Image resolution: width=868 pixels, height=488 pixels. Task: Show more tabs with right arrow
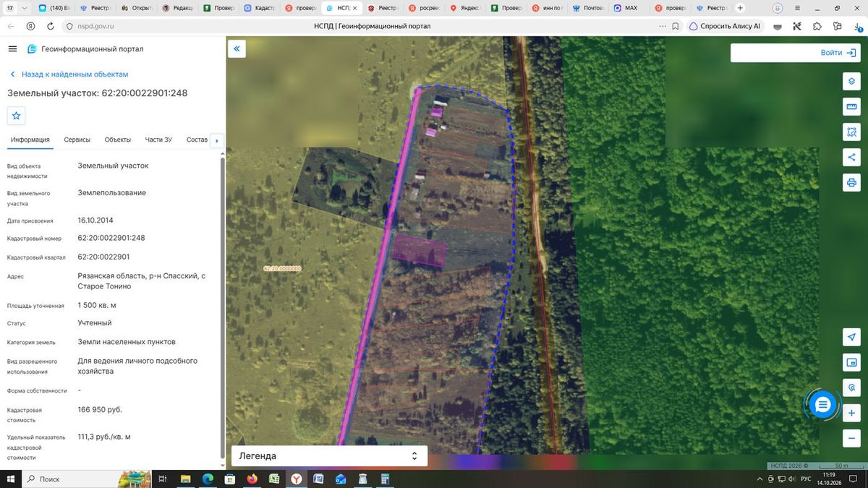(216, 140)
